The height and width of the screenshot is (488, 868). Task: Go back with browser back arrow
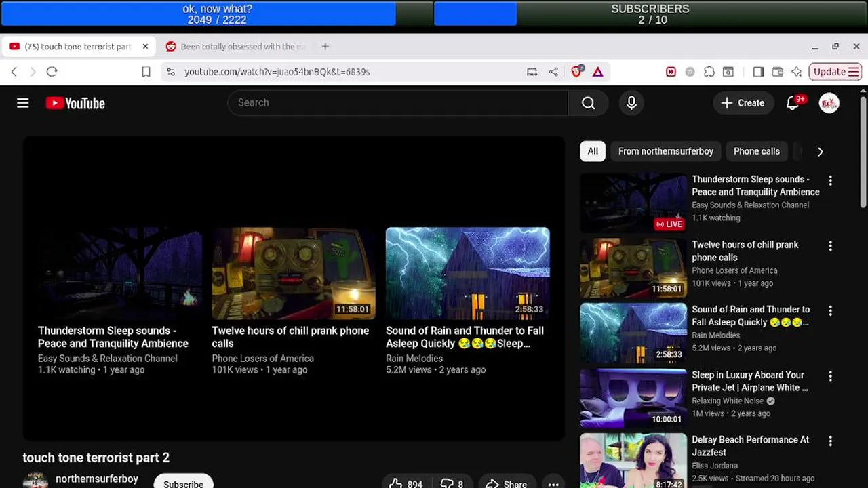pyautogui.click(x=14, y=72)
